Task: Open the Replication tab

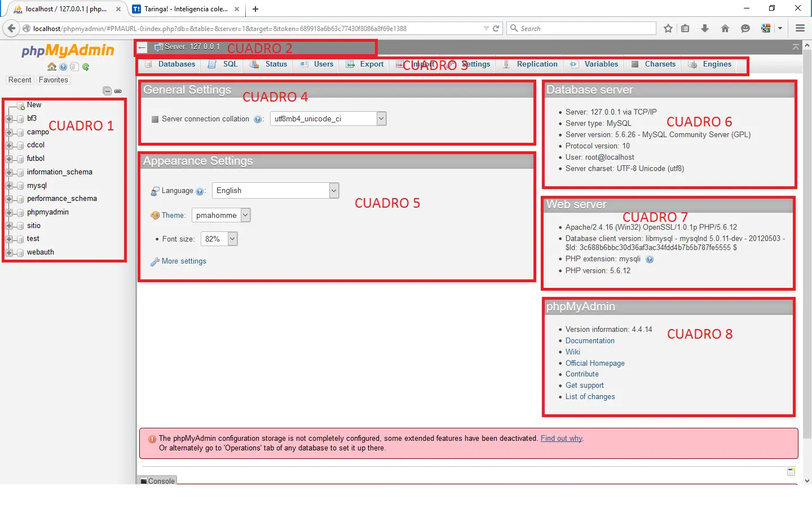Action: click(x=531, y=64)
